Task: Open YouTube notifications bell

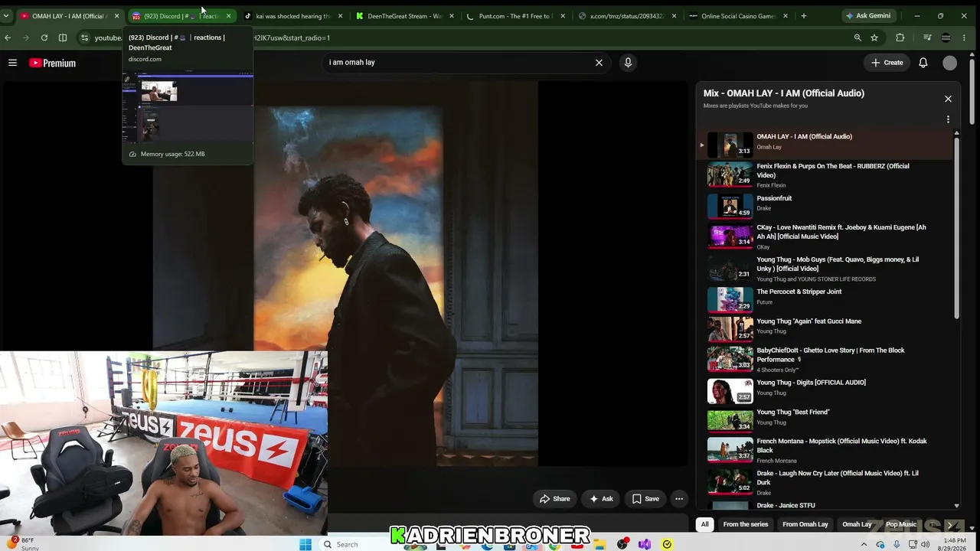Action: (923, 63)
